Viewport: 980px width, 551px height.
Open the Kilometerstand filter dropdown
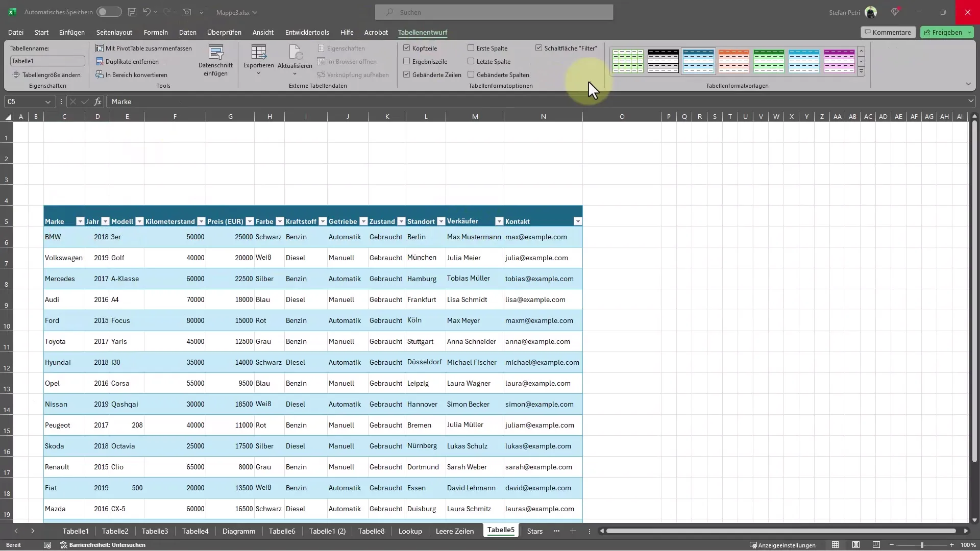(201, 221)
